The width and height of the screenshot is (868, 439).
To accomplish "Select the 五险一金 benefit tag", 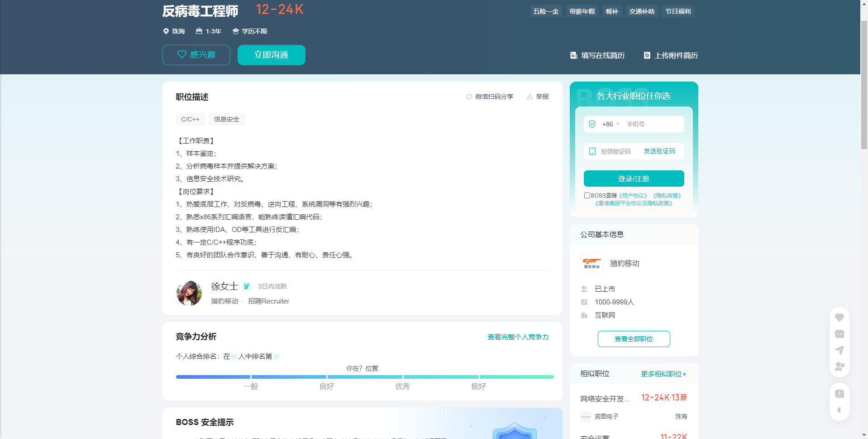I will pyautogui.click(x=546, y=11).
